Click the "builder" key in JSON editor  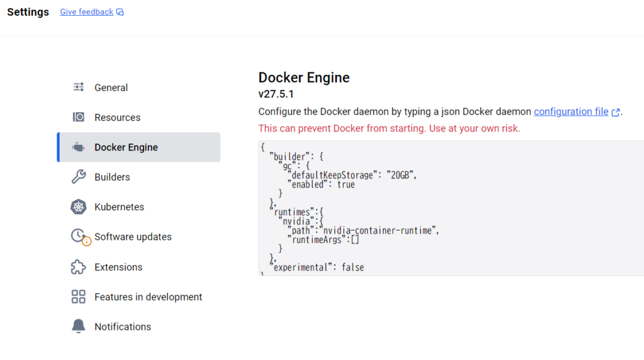289,157
